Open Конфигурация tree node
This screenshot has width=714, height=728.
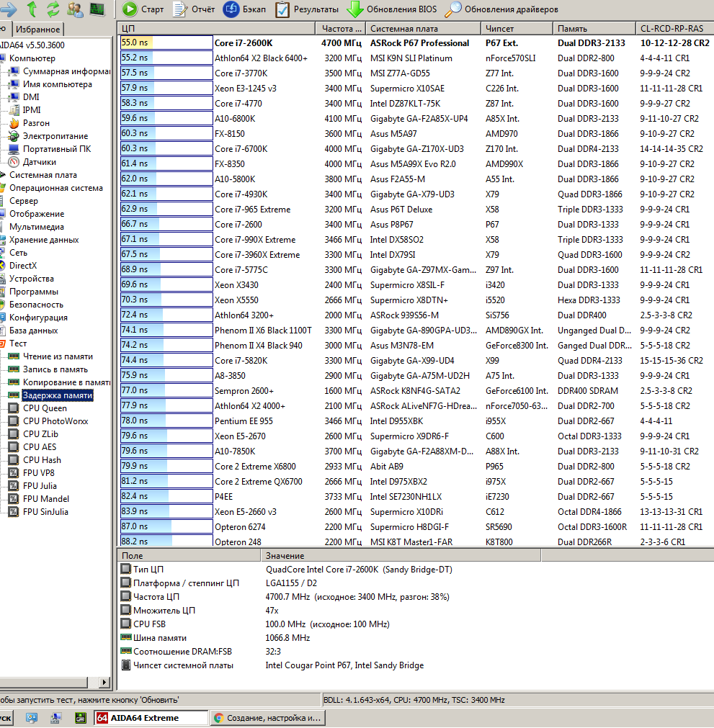pos(35,318)
